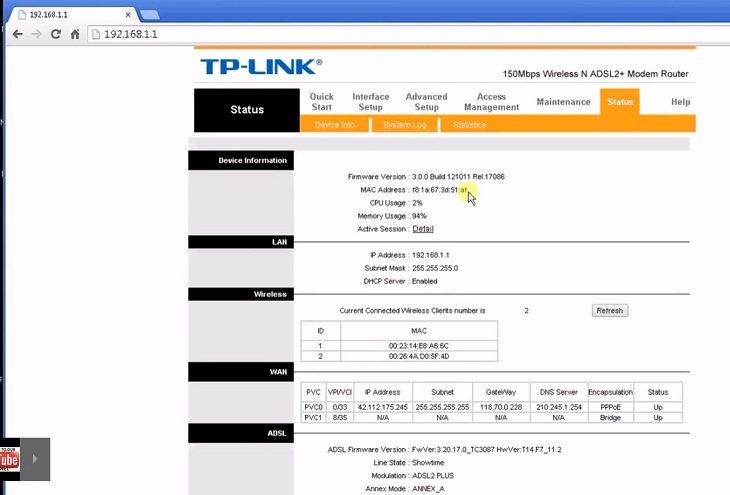Screen dimensions: 730x495
Task: Click Modulation ADSL2 PLUS value
Action: 433,475
